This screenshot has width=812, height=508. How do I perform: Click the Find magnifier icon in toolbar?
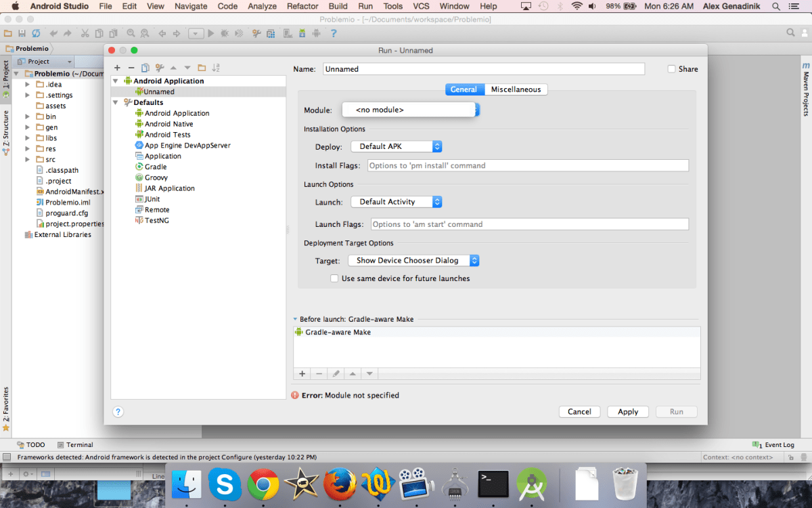coord(131,33)
